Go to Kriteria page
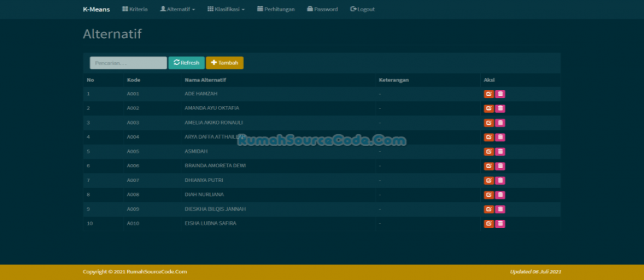This screenshot has width=644, height=280. point(135,9)
